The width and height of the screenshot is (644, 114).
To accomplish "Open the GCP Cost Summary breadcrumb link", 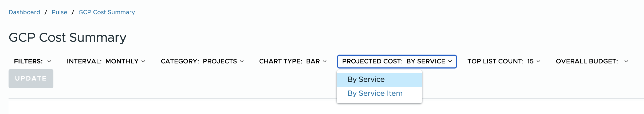I will pos(107,12).
